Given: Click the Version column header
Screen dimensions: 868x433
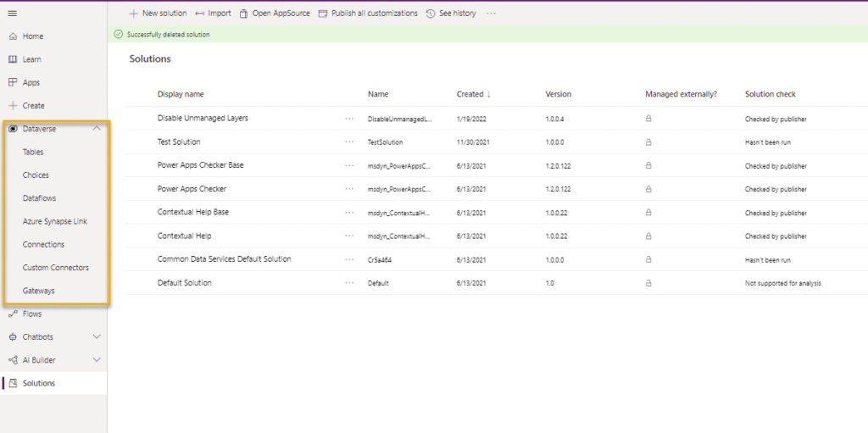Looking at the screenshot, I should (x=558, y=94).
